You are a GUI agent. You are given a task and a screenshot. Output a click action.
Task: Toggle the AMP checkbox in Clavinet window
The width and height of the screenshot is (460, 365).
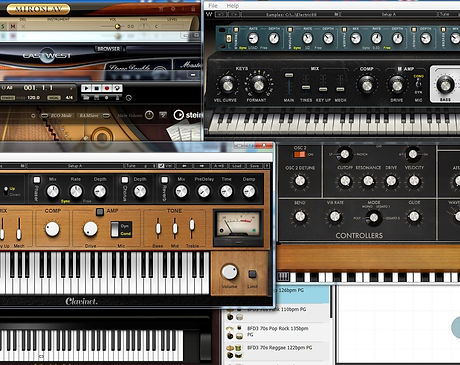100,212
